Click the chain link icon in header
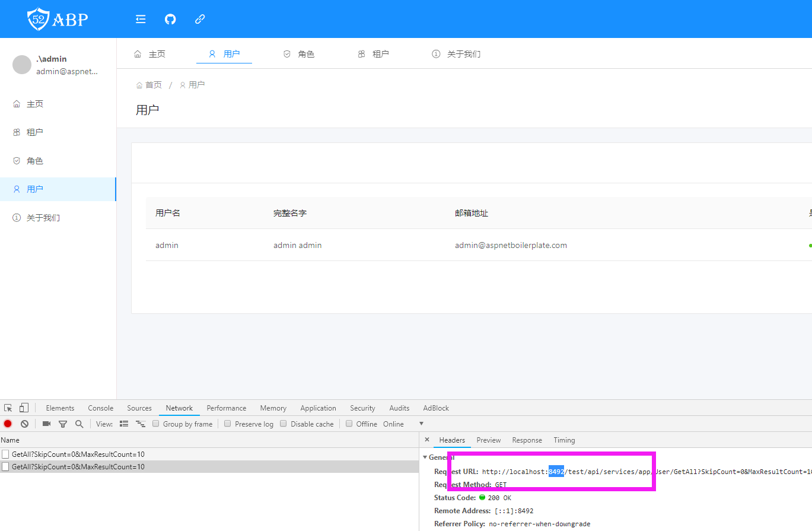The image size is (812, 531). [200, 19]
